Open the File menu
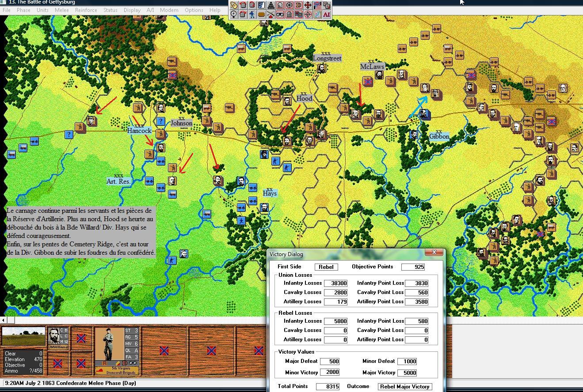The height and width of the screenshot is (392, 583). coord(7,10)
